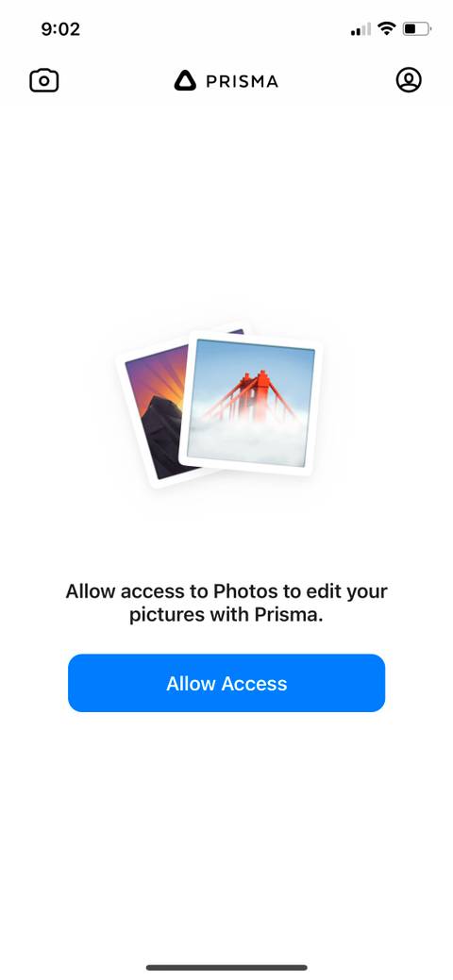Open the camera from the top bar
The height and width of the screenshot is (980, 453).
(x=44, y=80)
